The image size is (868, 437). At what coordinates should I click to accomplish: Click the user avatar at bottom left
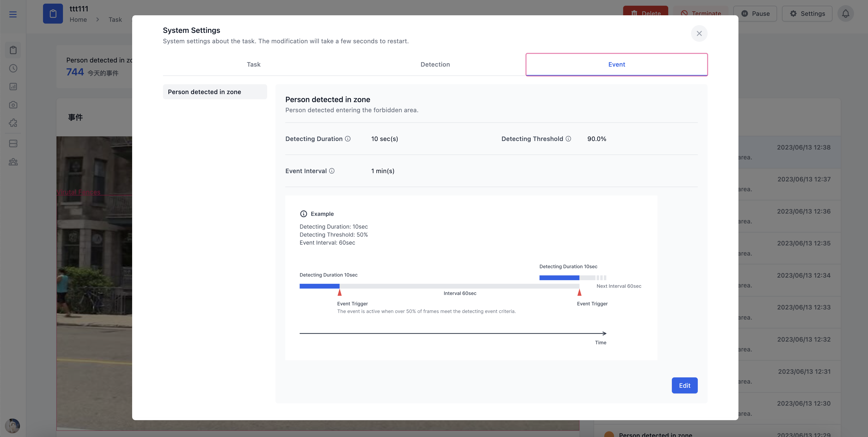[12, 426]
